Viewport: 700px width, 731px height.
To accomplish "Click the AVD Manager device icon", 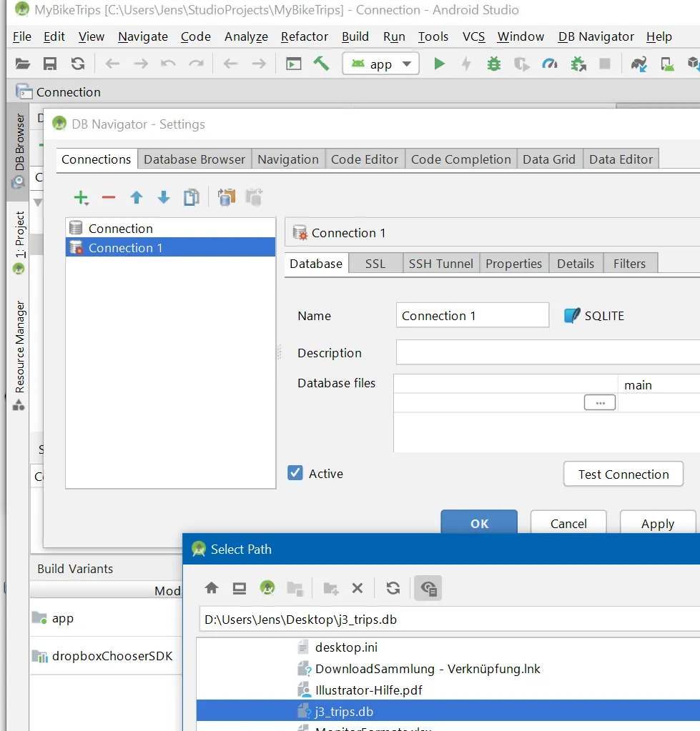I will 667,64.
